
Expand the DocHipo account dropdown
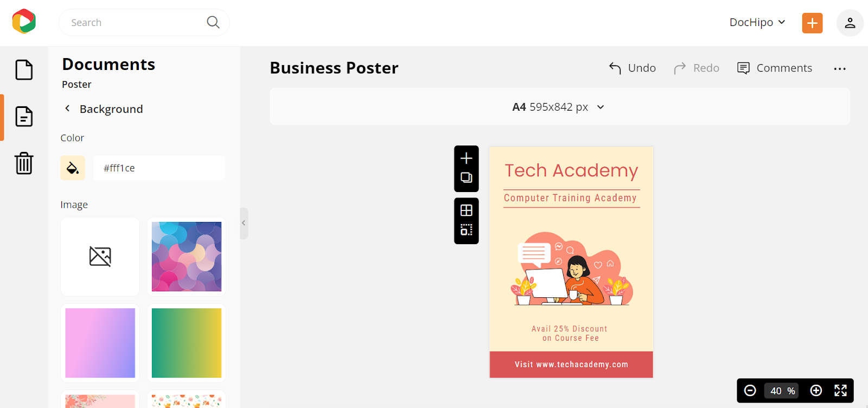click(757, 22)
